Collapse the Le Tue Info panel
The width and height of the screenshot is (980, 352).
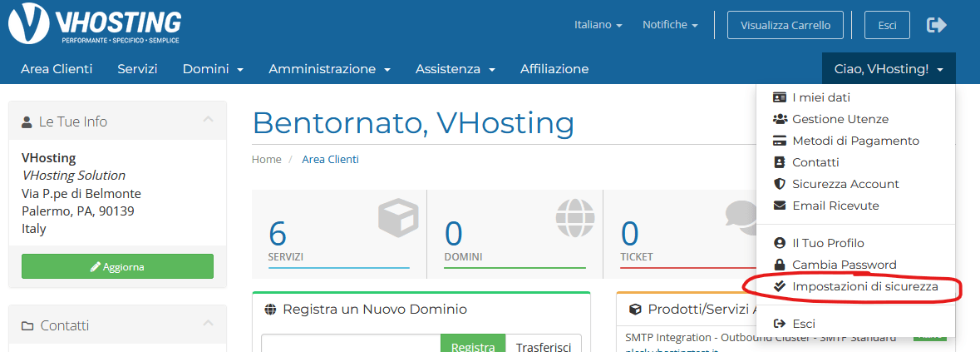[x=208, y=120]
